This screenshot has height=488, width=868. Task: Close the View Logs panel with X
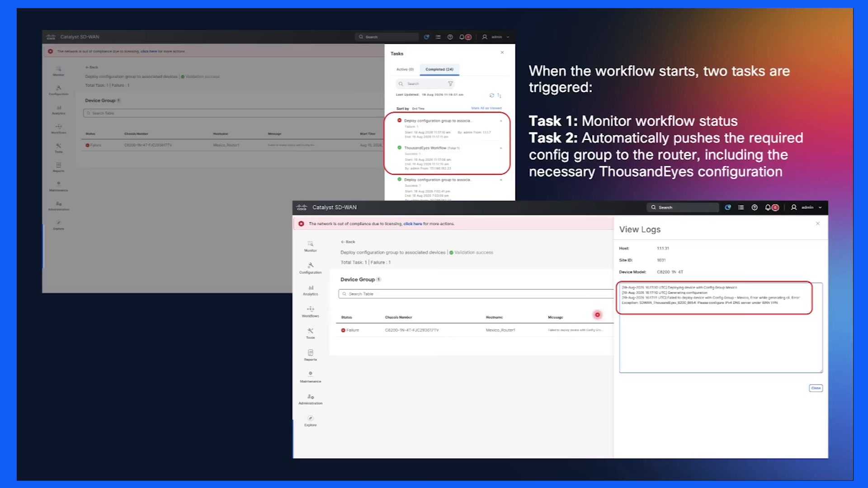pyautogui.click(x=818, y=224)
